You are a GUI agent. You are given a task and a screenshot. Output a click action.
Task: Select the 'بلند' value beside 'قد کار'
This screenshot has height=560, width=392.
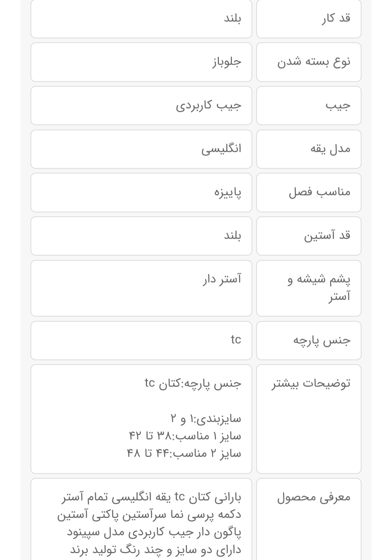(141, 18)
